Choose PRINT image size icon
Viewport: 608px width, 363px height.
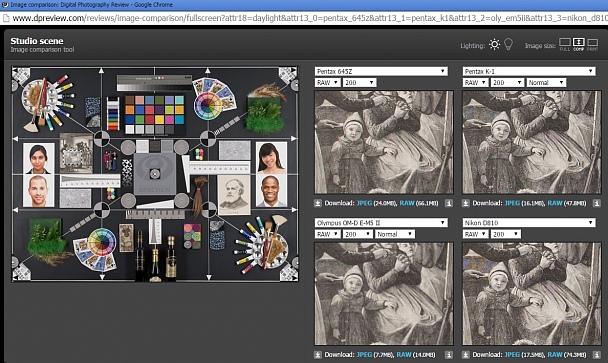592,43
